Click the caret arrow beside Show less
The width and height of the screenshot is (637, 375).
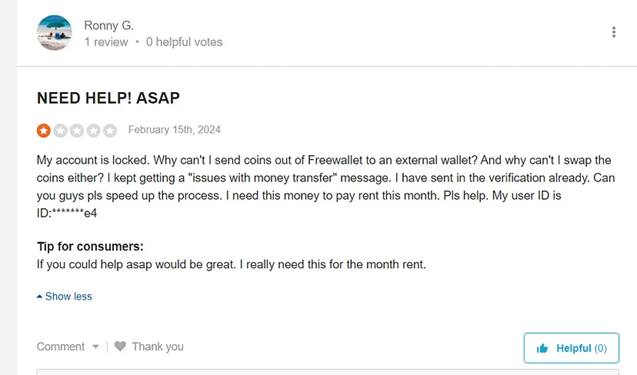coord(39,297)
